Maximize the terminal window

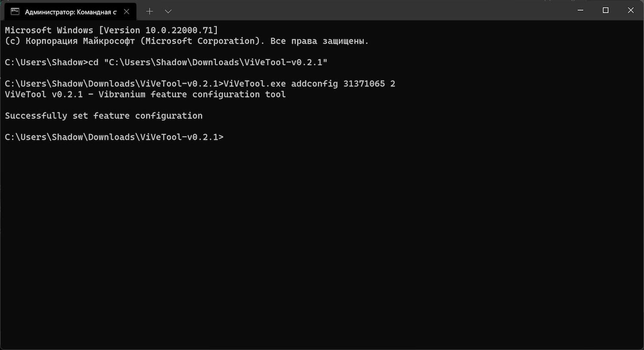605,10
